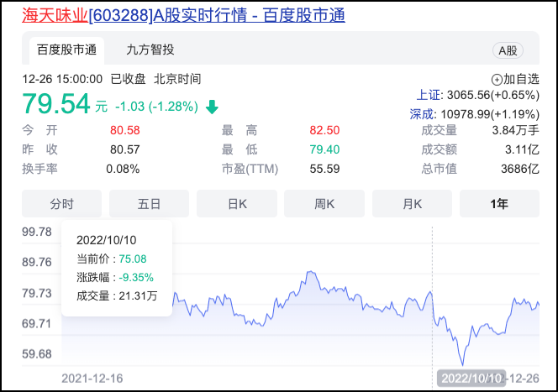Click the 换手率 value 0.08%
Image resolution: width=558 pixels, height=392 pixels.
123,169
